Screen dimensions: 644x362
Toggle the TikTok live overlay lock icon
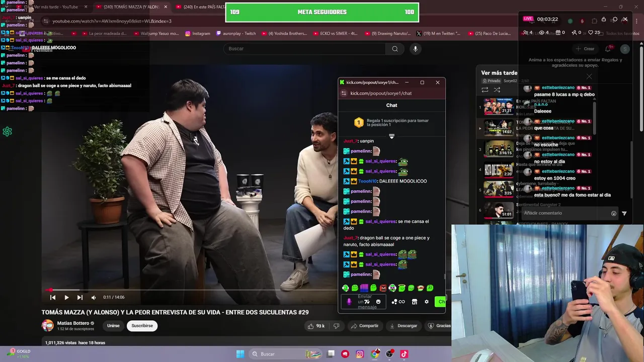click(604, 20)
